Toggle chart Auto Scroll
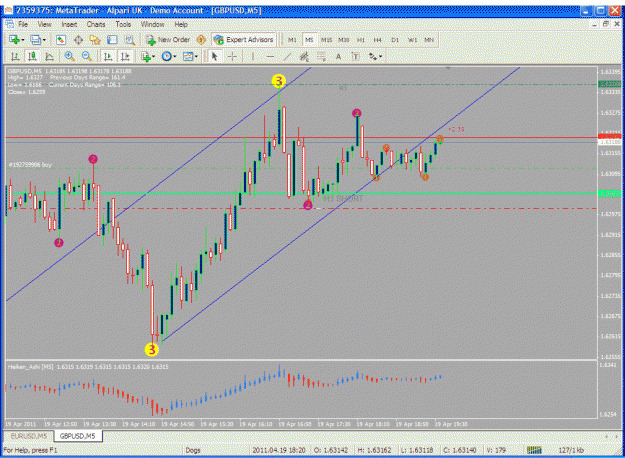 click(x=108, y=57)
